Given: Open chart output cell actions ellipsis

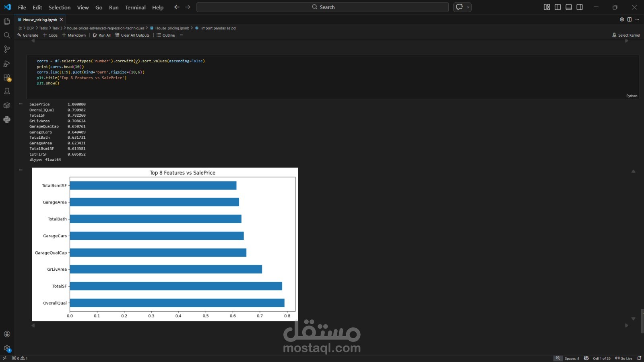Looking at the screenshot, I should 21,170.
